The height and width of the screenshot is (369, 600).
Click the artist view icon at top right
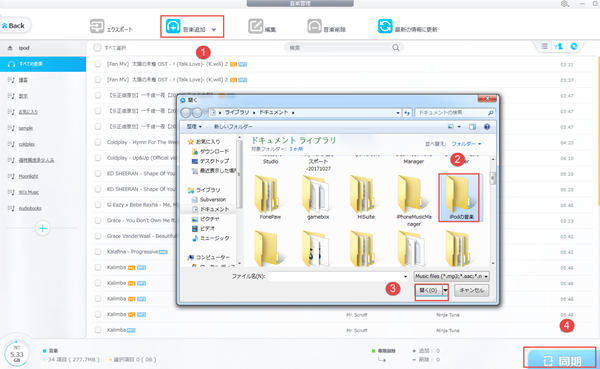coord(559,46)
